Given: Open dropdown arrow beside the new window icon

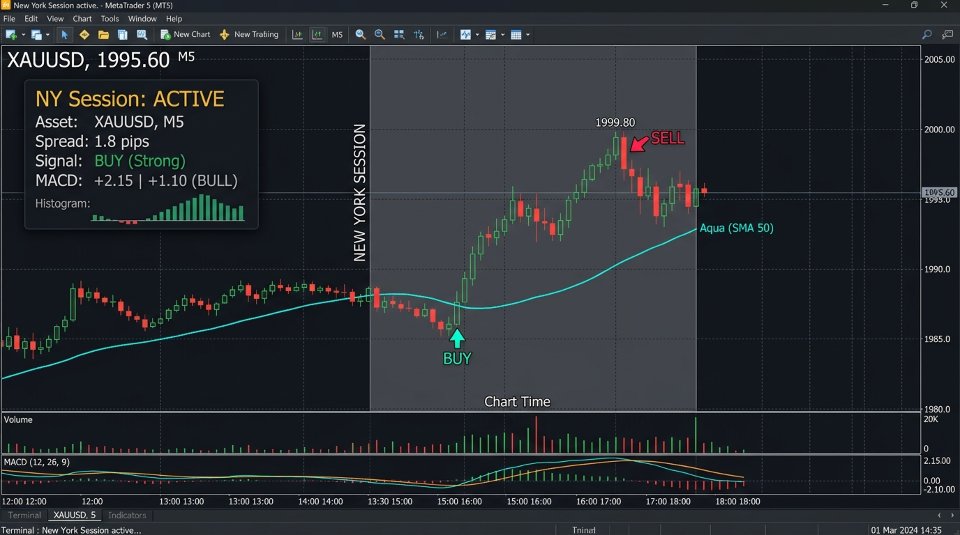Looking at the screenshot, I should pos(23,35).
